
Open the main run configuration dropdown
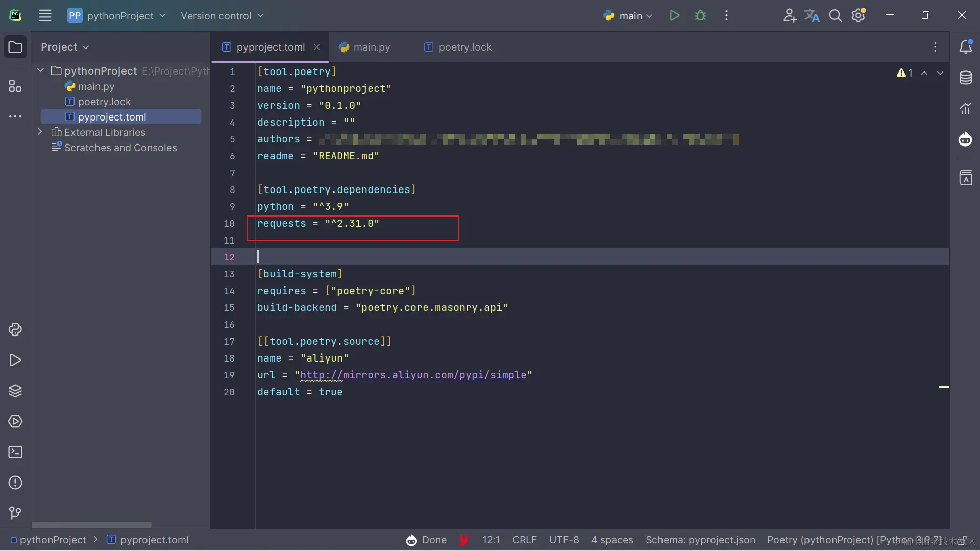[x=628, y=16]
